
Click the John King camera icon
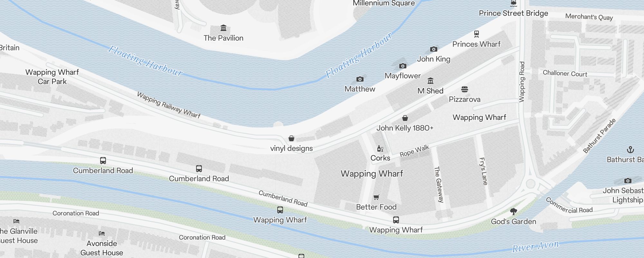434,49
